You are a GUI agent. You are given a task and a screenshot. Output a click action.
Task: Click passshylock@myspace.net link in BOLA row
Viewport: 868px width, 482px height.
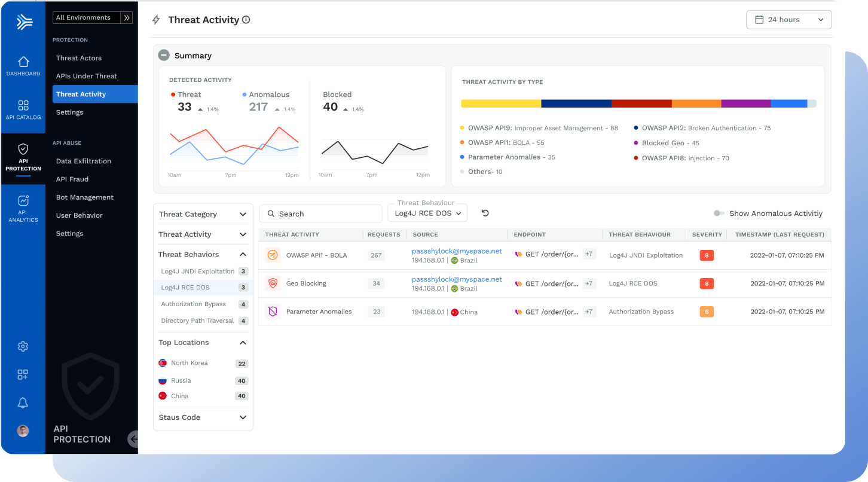point(457,251)
